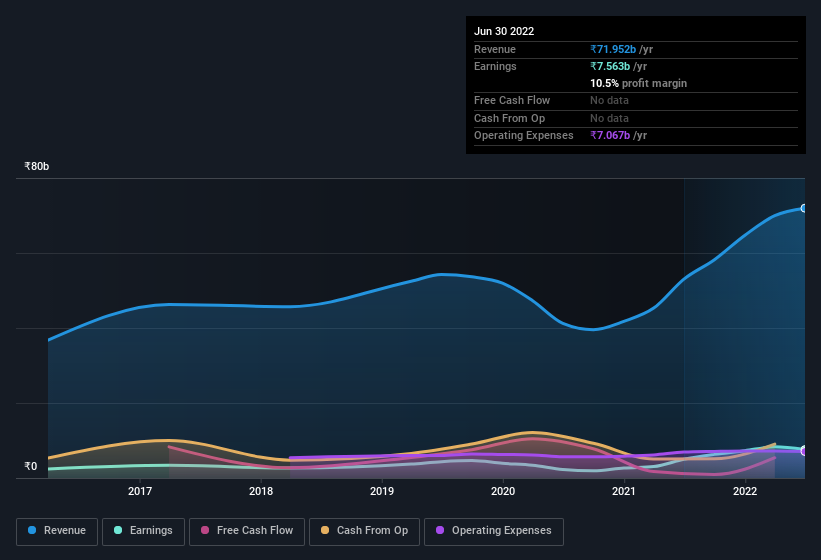Select the 2018 x-axis label
Viewport: 821px width, 560px height.
pos(261,491)
